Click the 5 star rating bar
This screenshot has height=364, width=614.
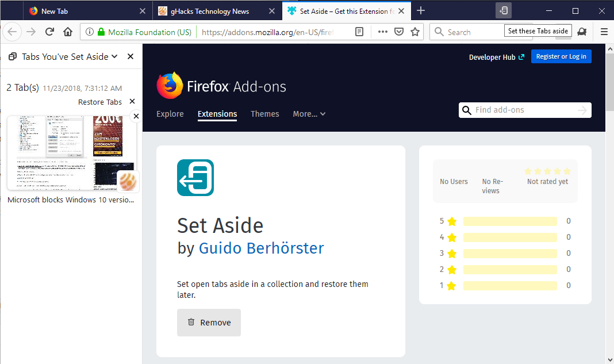pyautogui.click(x=510, y=221)
